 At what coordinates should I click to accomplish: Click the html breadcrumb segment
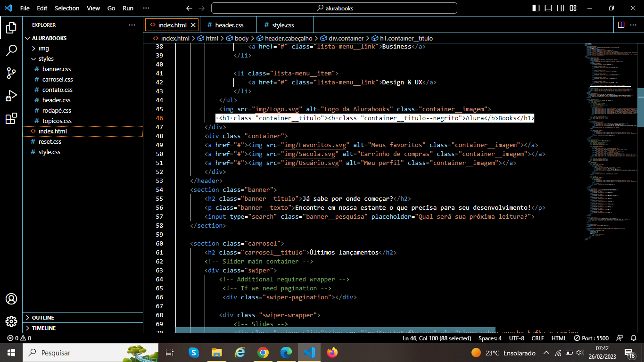click(x=208, y=38)
